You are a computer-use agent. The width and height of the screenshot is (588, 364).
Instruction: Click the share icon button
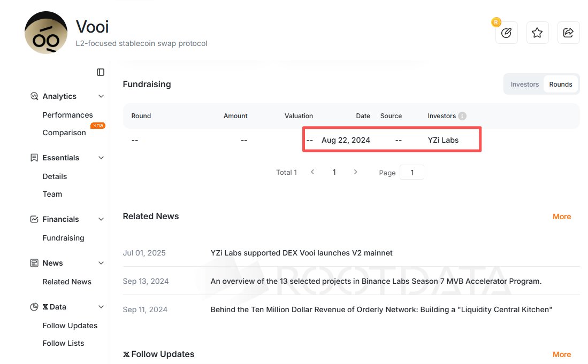click(568, 33)
